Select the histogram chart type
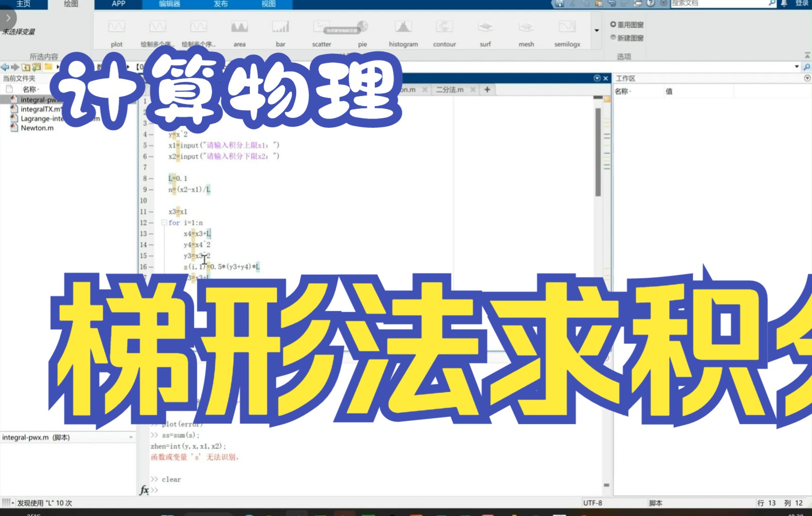This screenshot has width=812, height=516. click(x=403, y=33)
